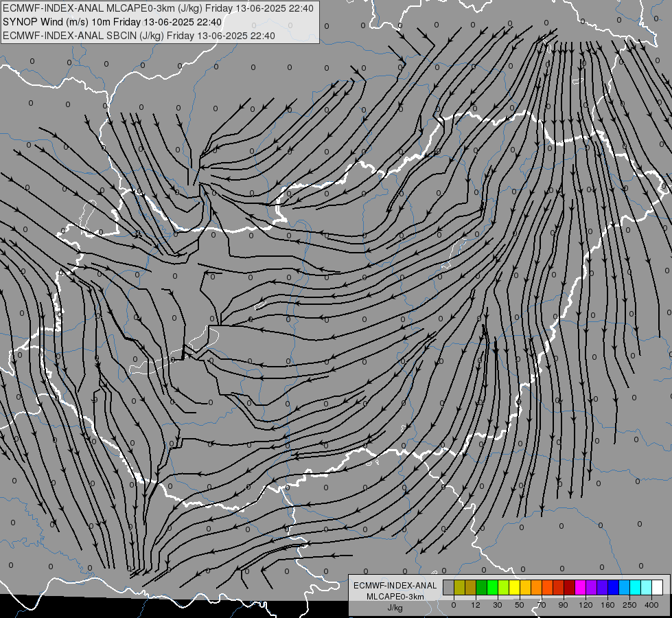Click the legend value label 30
Image resolution: width=672 pixels, height=618 pixels.
click(498, 605)
